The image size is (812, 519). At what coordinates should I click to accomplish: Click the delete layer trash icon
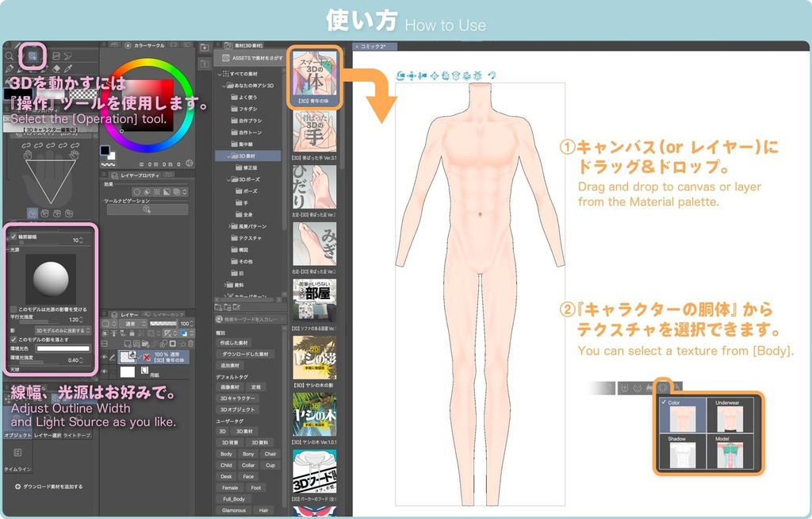click(190, 344)
